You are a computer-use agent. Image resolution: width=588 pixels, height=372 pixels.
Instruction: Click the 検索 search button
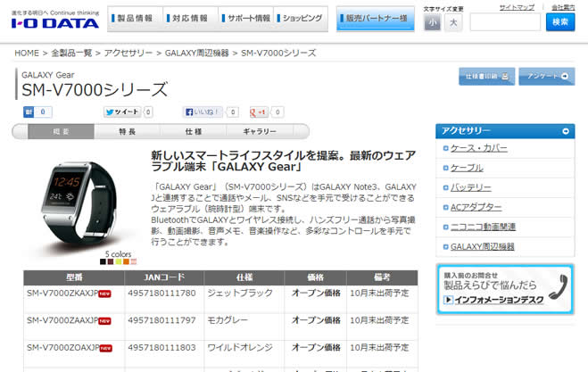coord(560,22)
